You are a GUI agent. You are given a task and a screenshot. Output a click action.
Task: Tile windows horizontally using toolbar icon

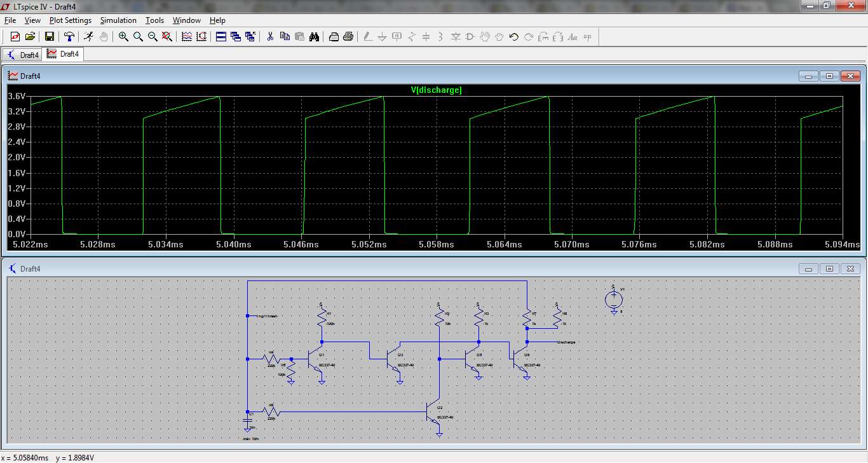point(221,37)
